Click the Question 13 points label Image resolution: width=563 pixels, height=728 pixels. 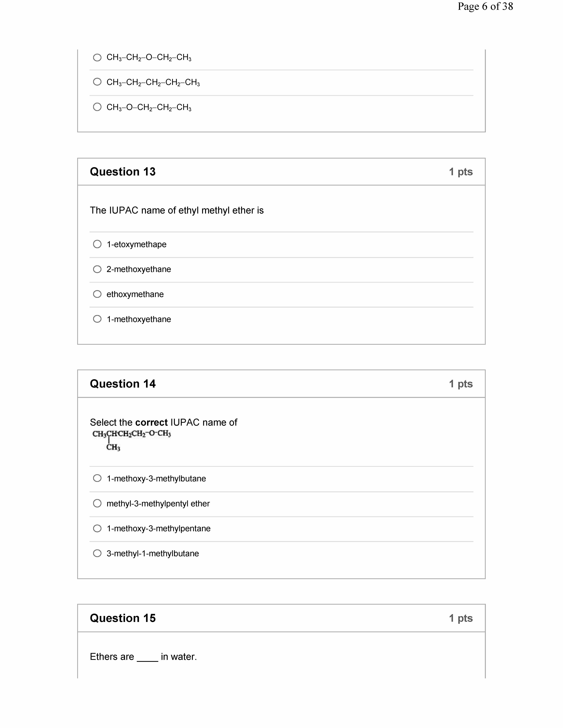[461, 172]
